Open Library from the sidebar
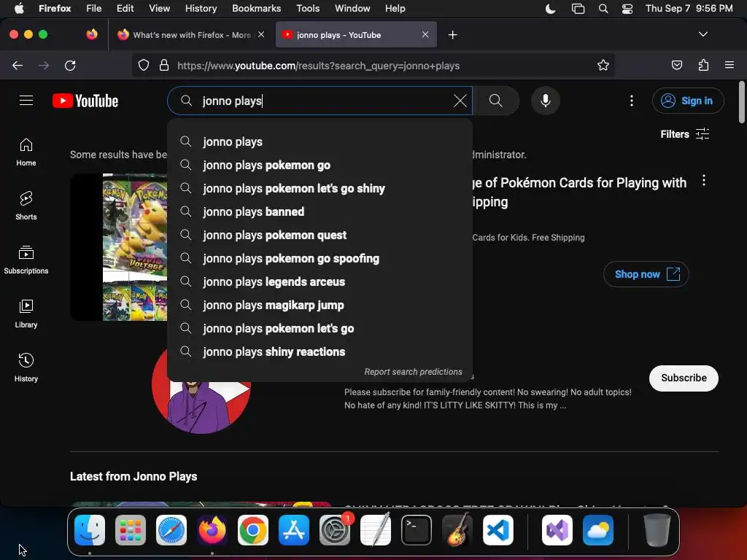The image size is (747, 560). 26,314
